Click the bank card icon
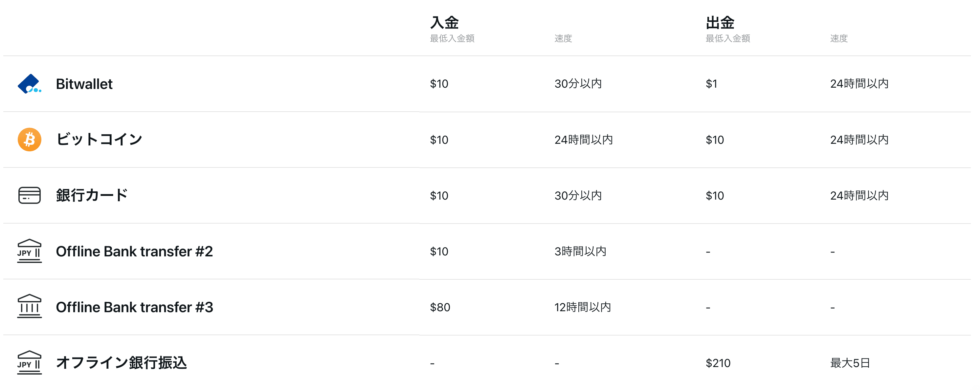This screenshot has width=980, height=390. pyautogui.click(x=30, y=195)
